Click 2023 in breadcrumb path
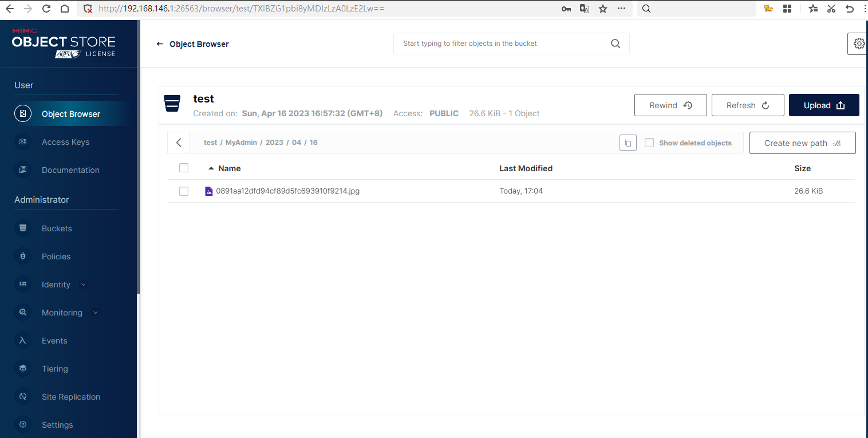The image size is (868, 438). click(274, 143)
